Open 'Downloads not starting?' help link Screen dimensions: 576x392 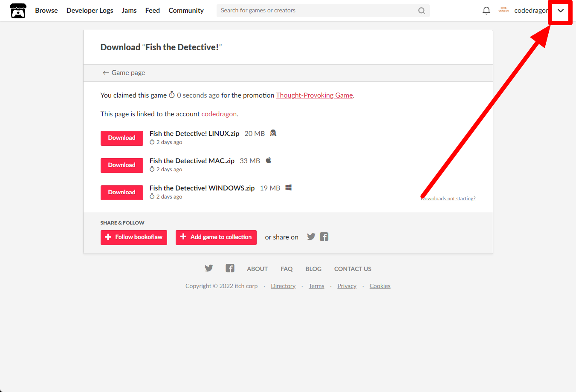pos(448,199)
